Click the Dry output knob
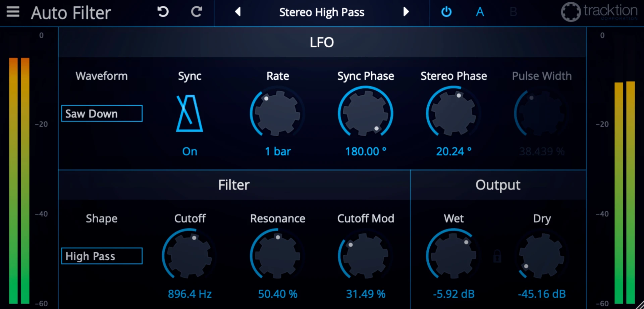 (541, 256)
